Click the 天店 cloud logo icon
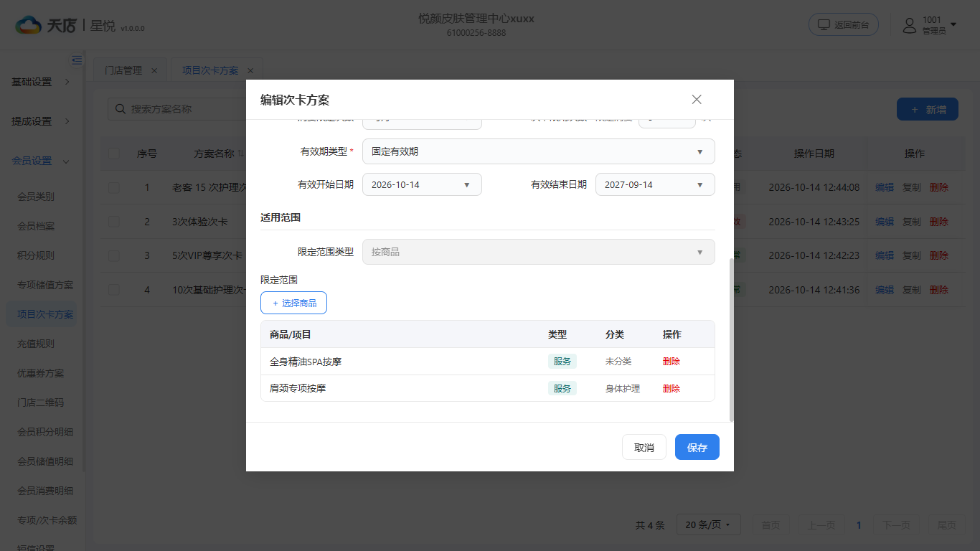 pyautogui.click(x=29, y=25)
